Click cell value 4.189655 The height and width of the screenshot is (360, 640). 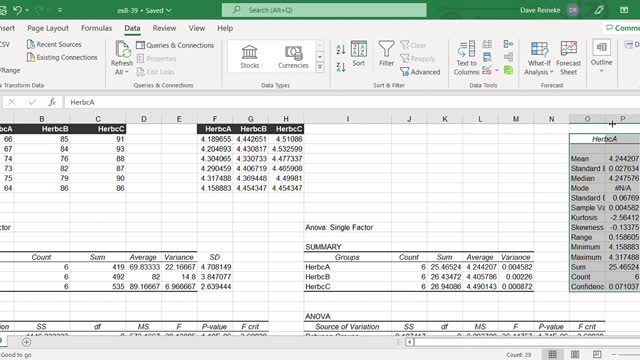[215, 139]
